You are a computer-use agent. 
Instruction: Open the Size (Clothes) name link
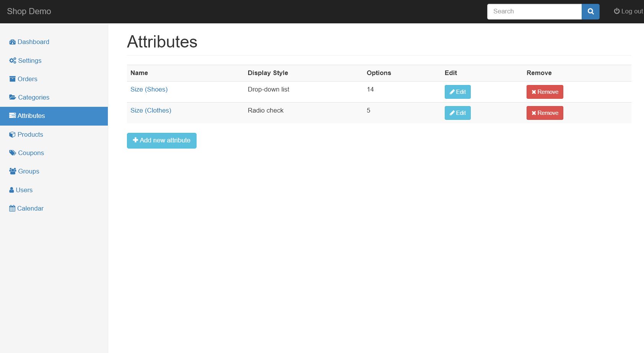(x=151, y=110)
